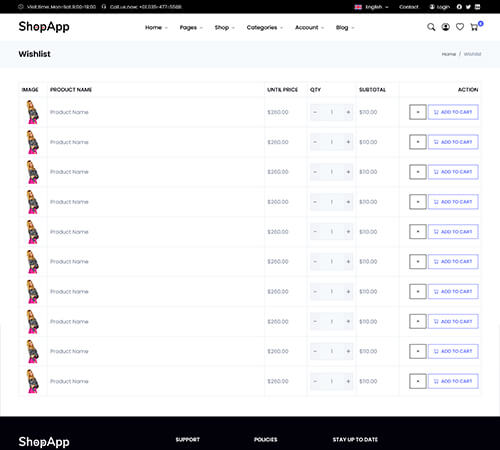Click the Facebook icon in top bar
The image size is (500, 450).
click(x=459, y=7)
